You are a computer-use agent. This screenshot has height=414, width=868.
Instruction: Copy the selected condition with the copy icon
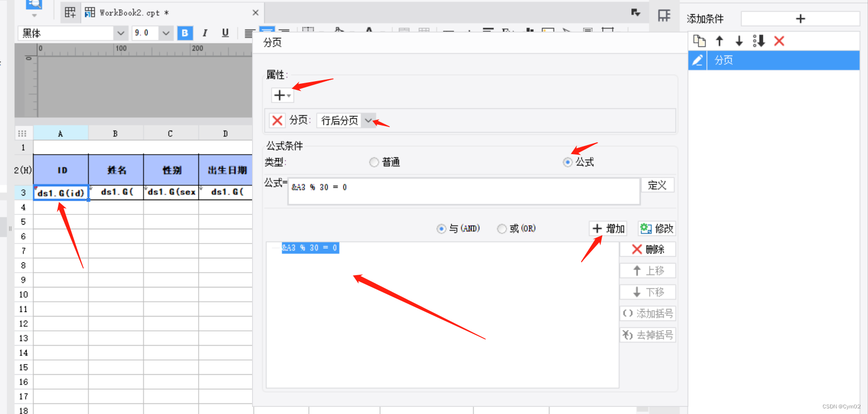tap(699, 41)
